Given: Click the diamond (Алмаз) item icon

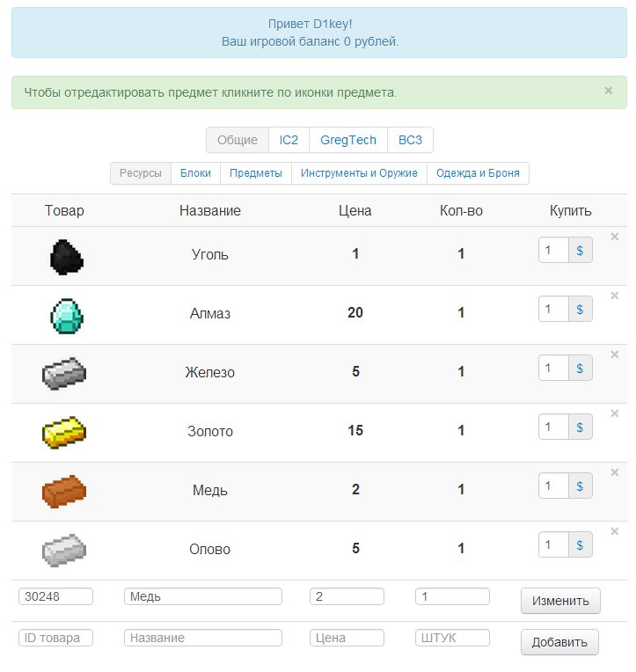Looking at the screenshot, I should [67, 316].
